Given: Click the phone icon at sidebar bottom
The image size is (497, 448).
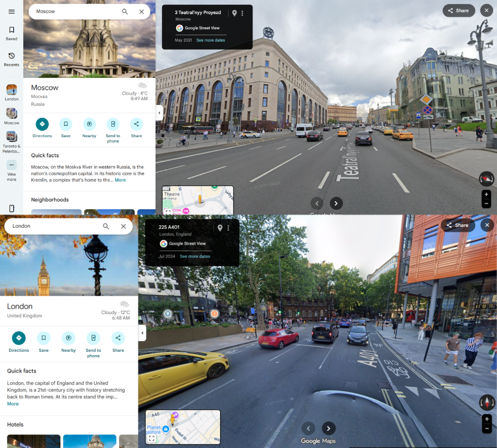Looking at the screenshot, I should (x=12, y=209).
